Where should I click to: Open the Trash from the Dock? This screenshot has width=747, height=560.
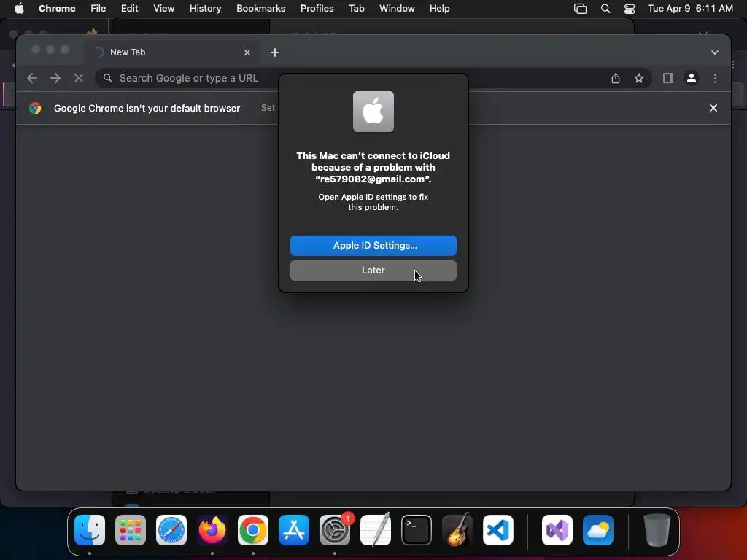pos(657,530)
